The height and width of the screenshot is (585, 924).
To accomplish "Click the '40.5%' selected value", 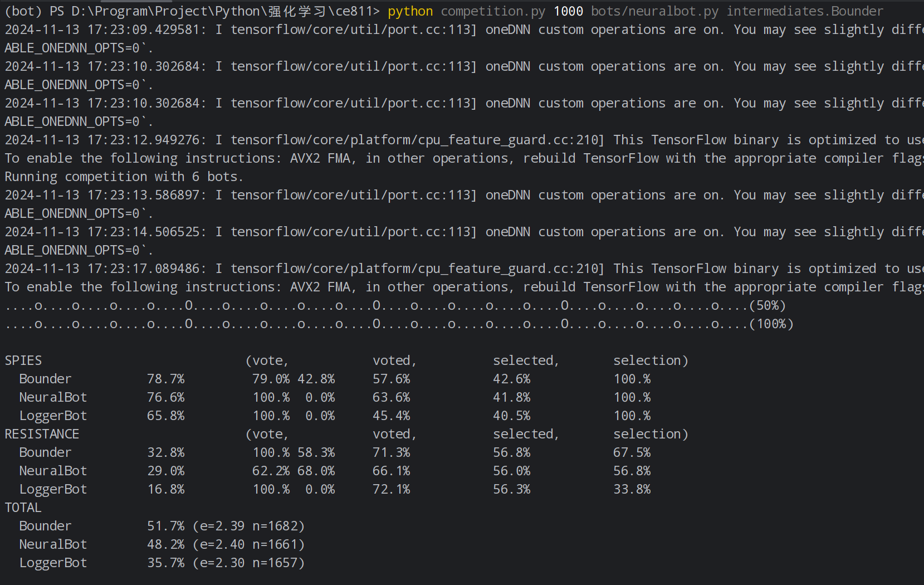I will (x=512, y=416).
